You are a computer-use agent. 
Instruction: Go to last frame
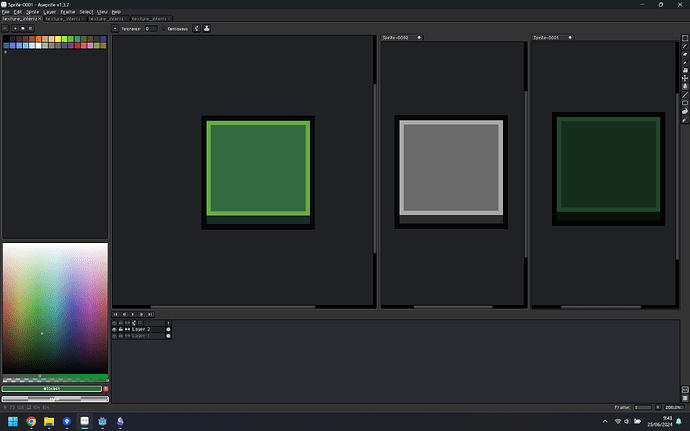[150, 314]
